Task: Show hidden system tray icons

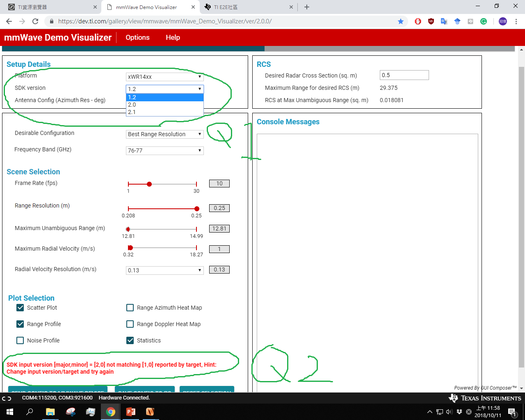Action: tap(430, 412)
